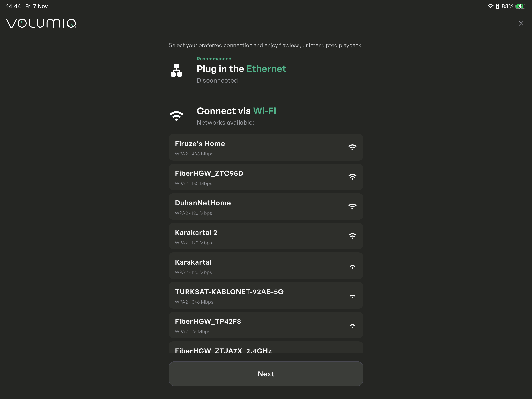Tap weak signal icon for Karakartal
Image resolution: width=532 pixels, height=399 pixels.
click(352, 267)
